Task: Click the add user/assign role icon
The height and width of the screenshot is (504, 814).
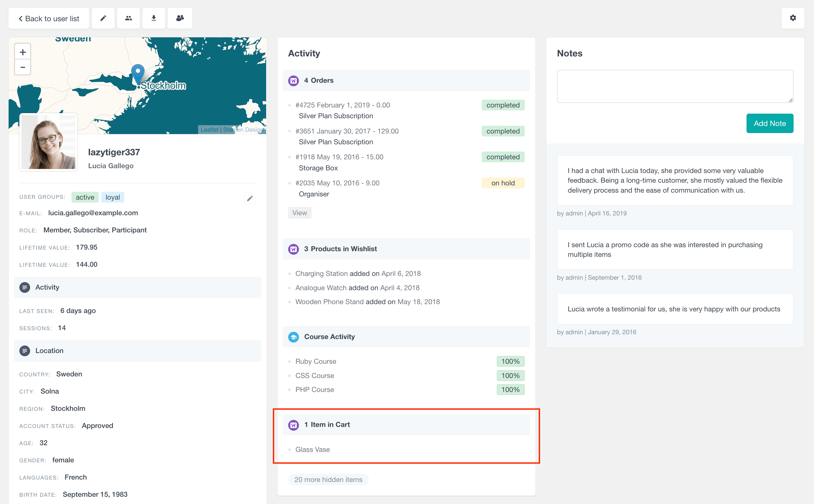Action: 179,18
